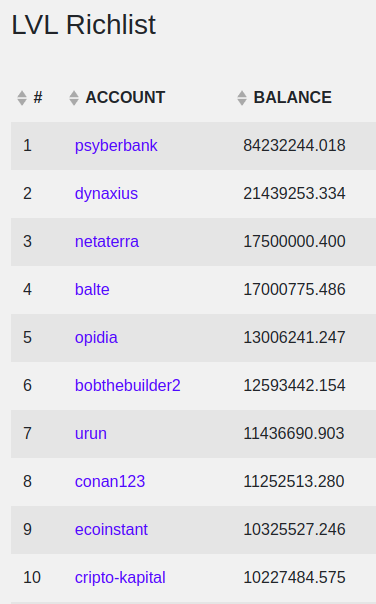Select balance value 17500000.400
The image size is (376, 604).
(294, 242)
